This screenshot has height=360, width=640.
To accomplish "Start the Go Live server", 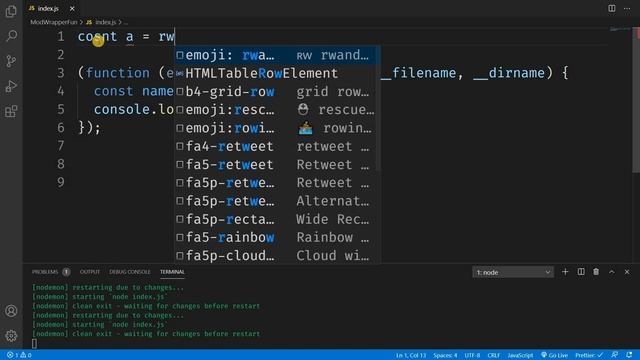I will [554, 355].
